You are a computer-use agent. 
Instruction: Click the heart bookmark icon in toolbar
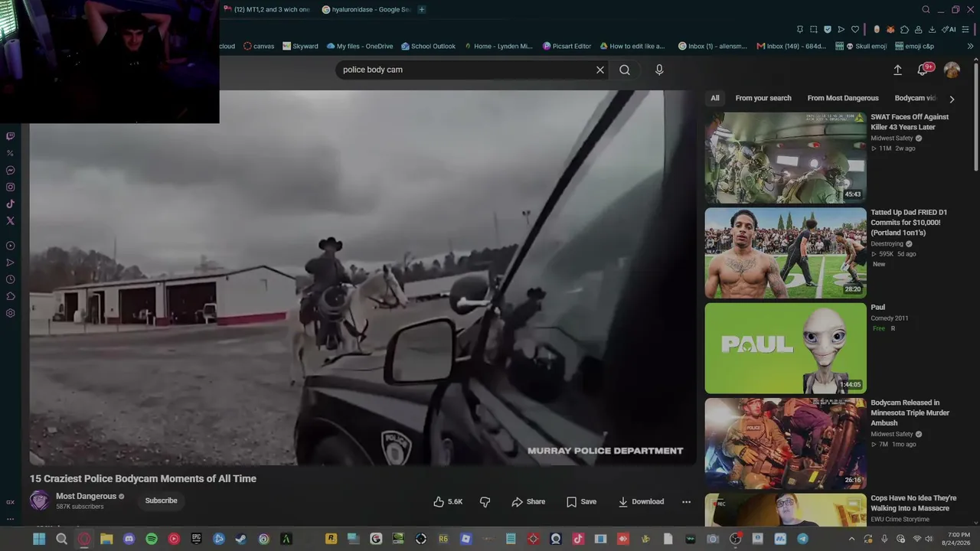[855, 29]
